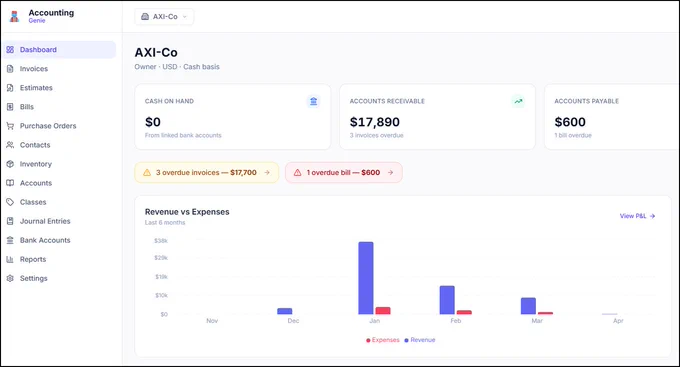The height and width of the screenshot is (367, 680).
Task: Click the Settings gear icon
Action: pyautogui.click(x=10, y=279)
